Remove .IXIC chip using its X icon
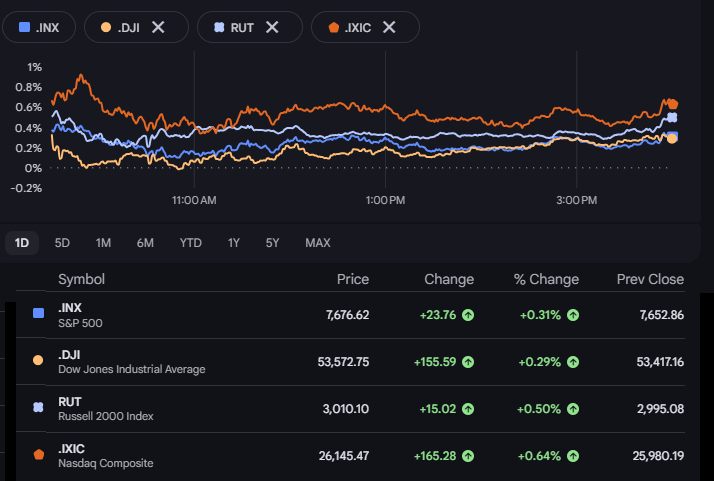 (389, 27)
